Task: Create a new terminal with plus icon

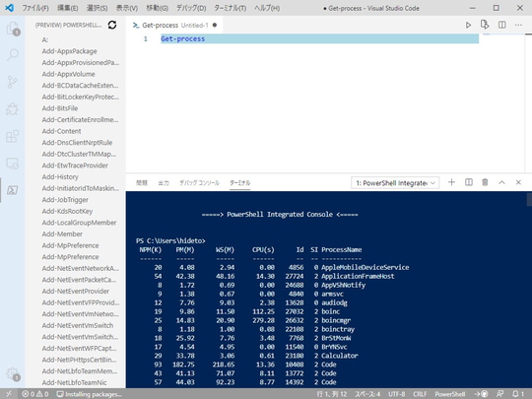Action: coord(451,182)
